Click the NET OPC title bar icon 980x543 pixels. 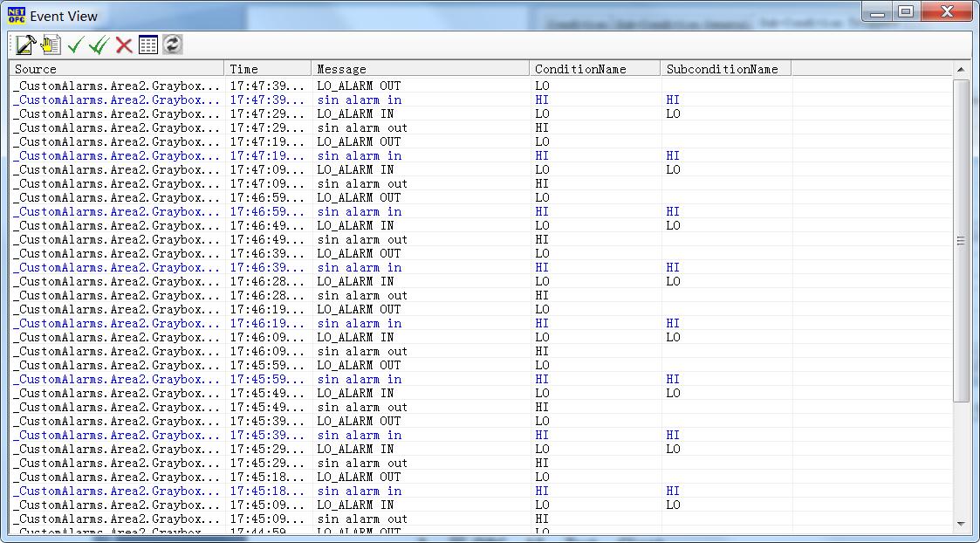17,16
